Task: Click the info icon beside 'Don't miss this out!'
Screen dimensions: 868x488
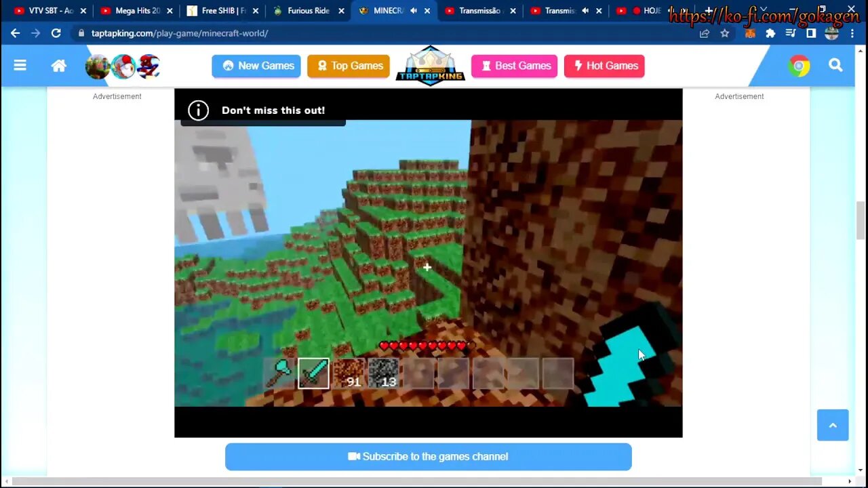Action: pos(198,110)
